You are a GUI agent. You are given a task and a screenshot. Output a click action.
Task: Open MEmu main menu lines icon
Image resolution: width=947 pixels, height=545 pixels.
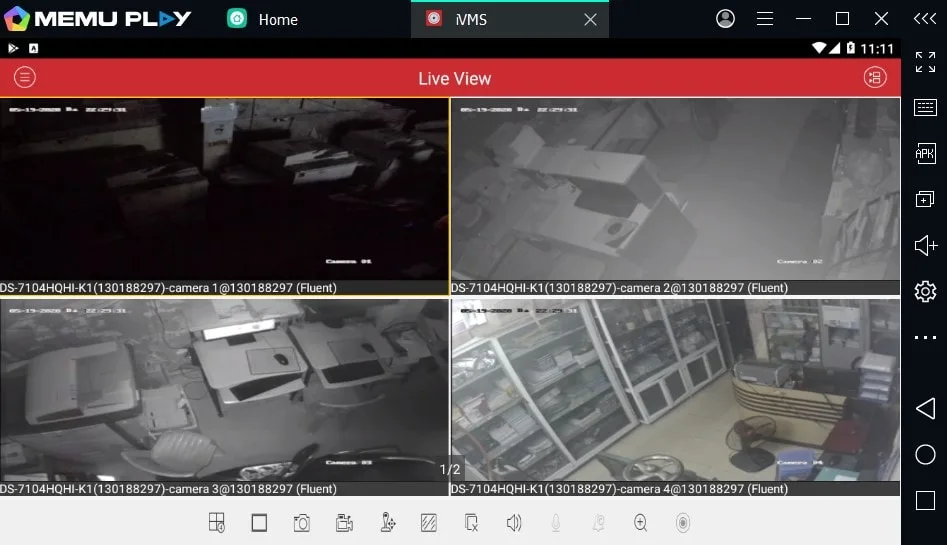pos(765,19)
